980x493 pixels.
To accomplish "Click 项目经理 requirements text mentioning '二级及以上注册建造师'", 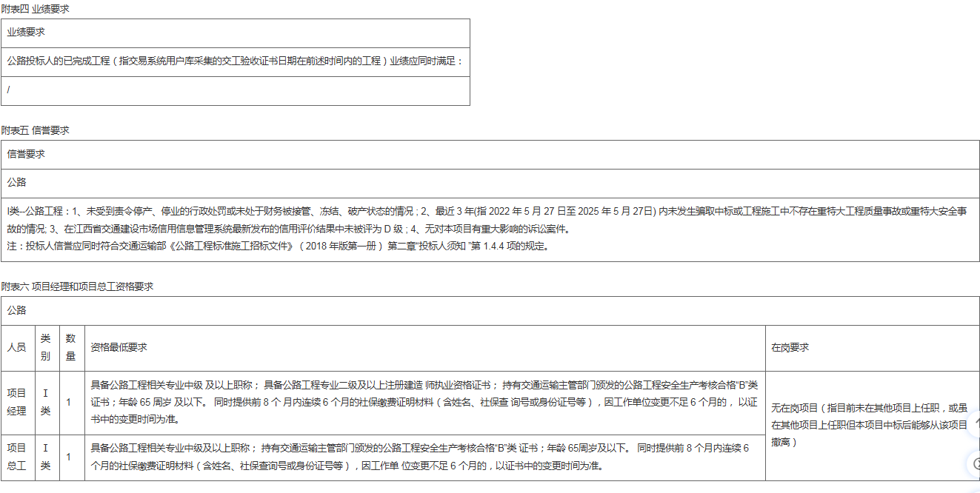I will point(425,403).
